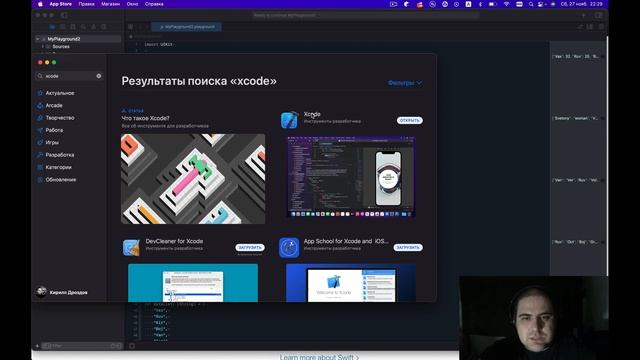Click the Arcade joystick icon
Image resolution: width=640 pixels, height=360 pixels.
point(40,105)
